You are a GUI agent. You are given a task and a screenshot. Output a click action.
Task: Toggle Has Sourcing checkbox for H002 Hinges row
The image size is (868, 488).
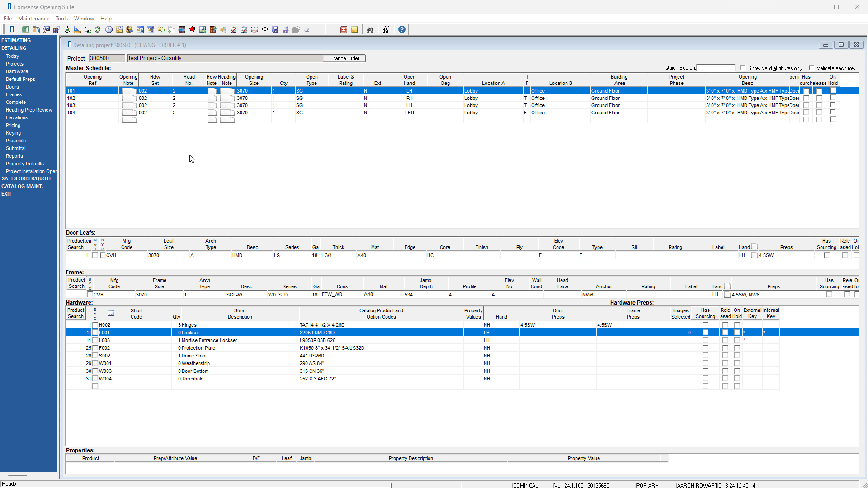[705, 325]
